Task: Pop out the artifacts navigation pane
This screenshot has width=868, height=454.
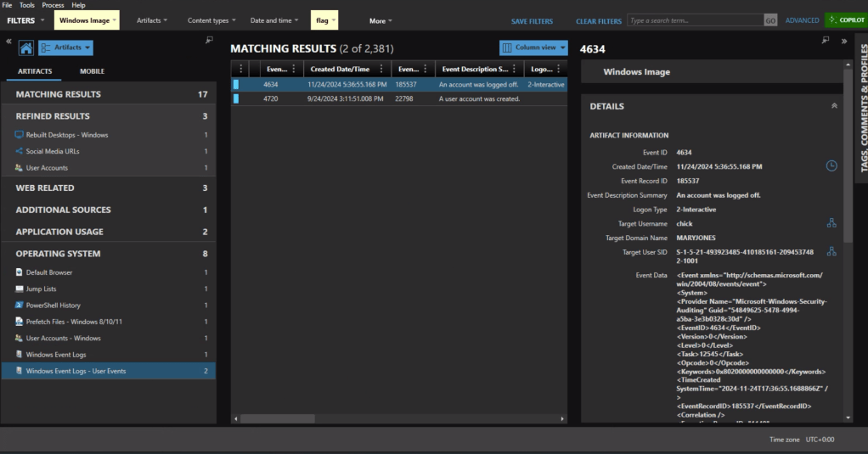Action: [x=209, y=41]
